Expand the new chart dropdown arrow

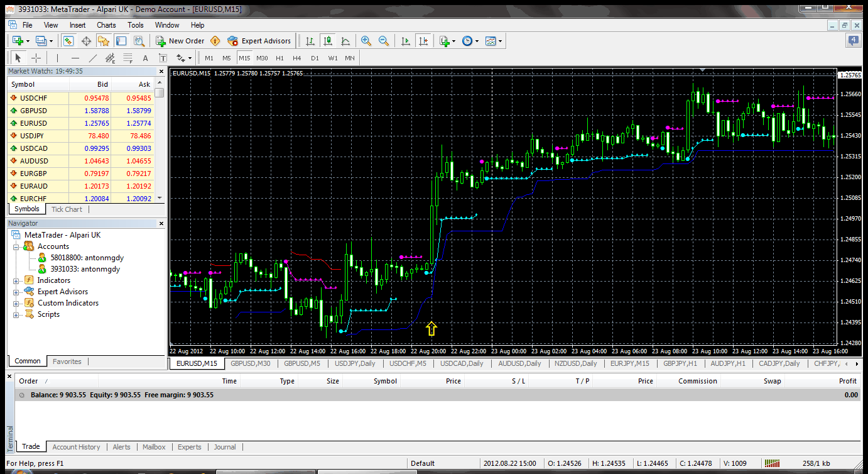28,41
